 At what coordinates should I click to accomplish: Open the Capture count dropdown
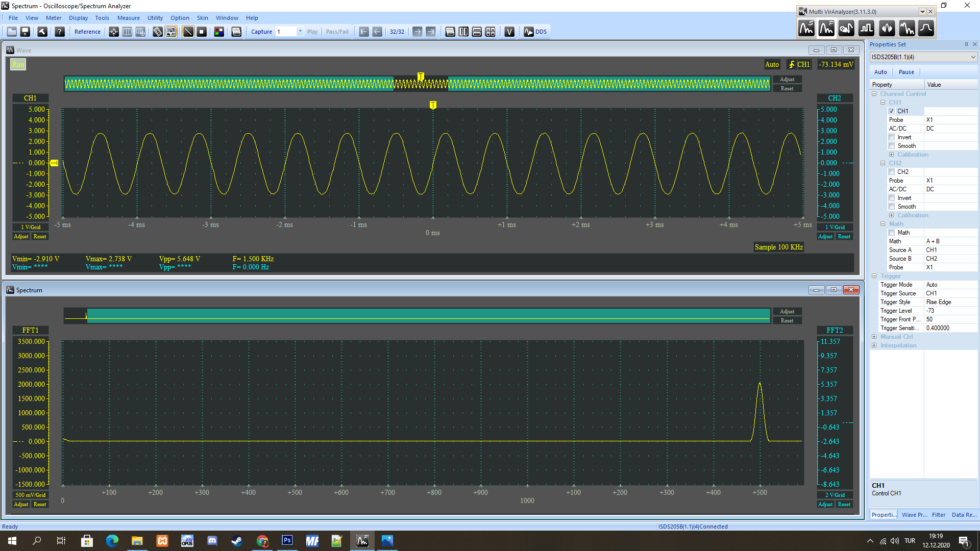[300, 32]
